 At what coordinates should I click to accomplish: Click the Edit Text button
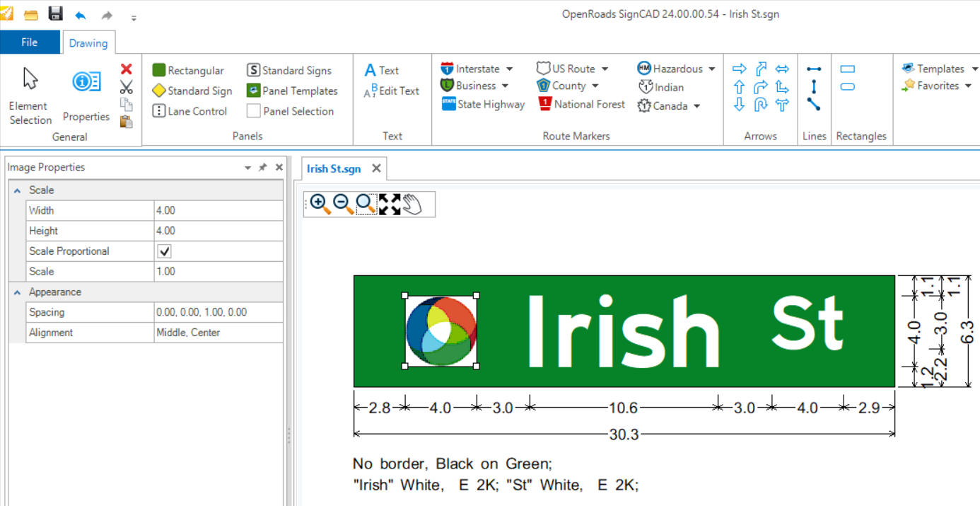[x=392, y=91]
